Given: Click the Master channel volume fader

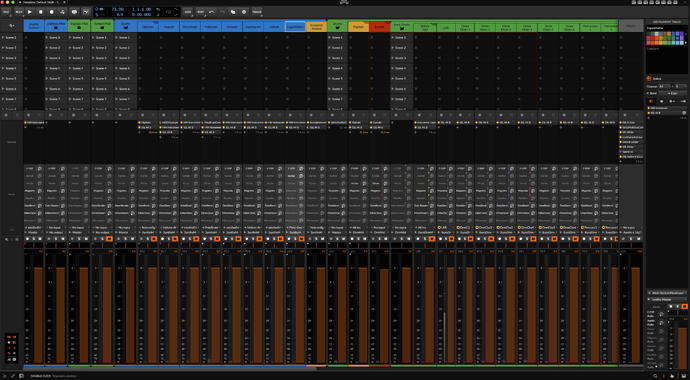Looking at the screenshot, I should [x=635, y=314].
